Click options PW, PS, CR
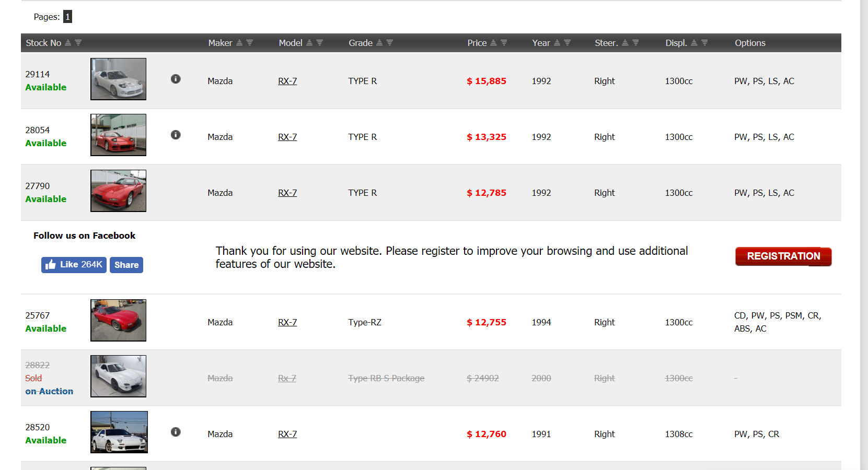The image size is (868, 470). [757, 434]
